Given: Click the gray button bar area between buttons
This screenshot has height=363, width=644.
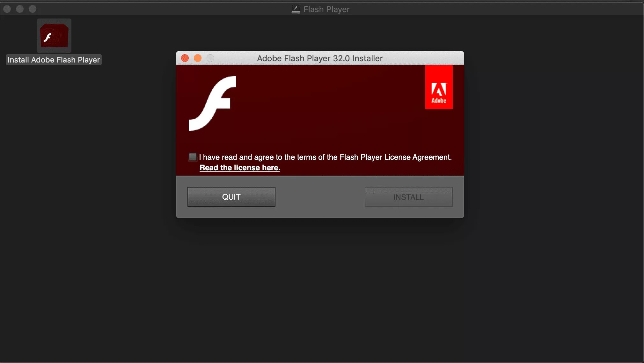Looking at the screenshot, I should pyautogui.click(x=320, y=197).
